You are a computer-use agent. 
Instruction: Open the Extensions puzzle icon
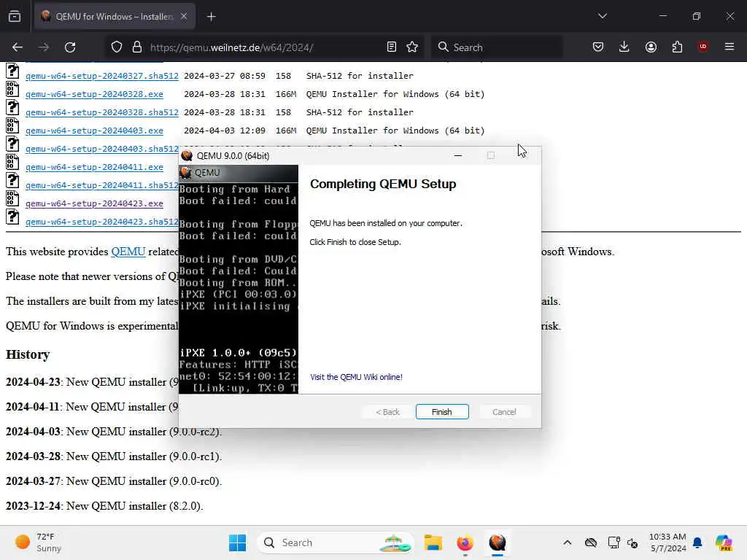pyautogui.click(x=677, y=47)
